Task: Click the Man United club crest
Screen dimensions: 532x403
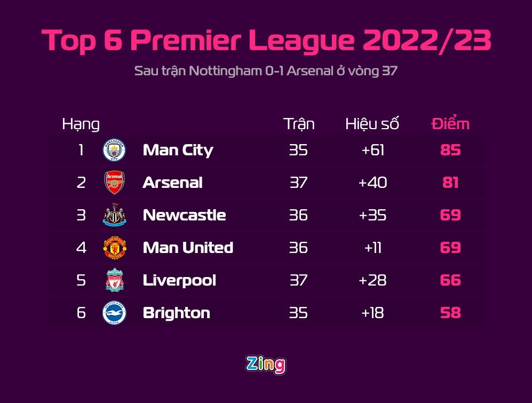Action: click(114, 248)
